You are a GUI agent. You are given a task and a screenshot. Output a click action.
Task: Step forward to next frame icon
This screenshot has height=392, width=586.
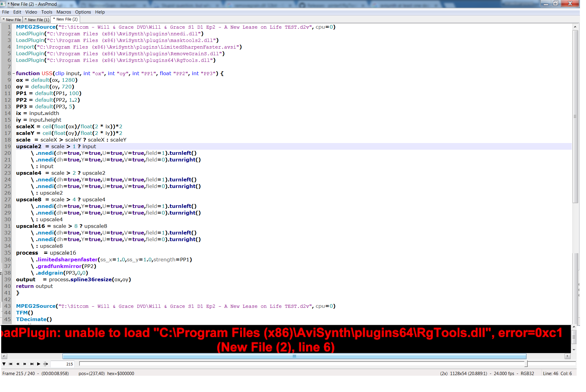[25, 364]
